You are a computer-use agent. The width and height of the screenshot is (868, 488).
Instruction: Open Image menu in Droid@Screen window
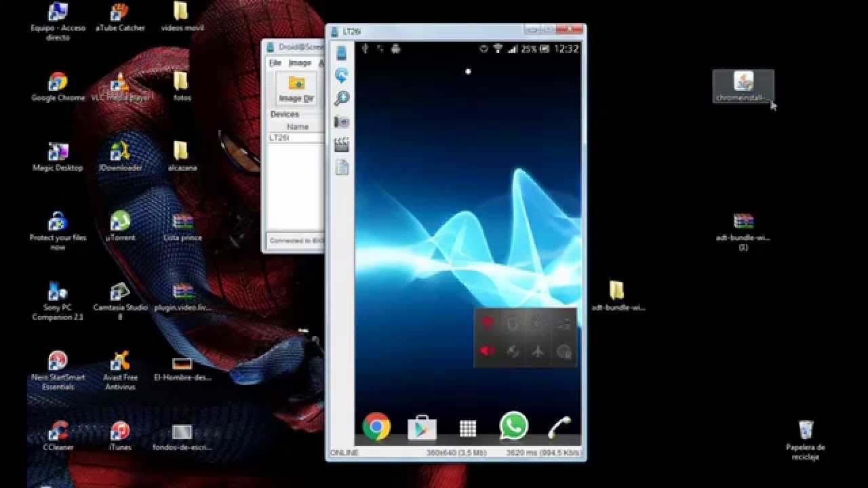tap(300, 63)
